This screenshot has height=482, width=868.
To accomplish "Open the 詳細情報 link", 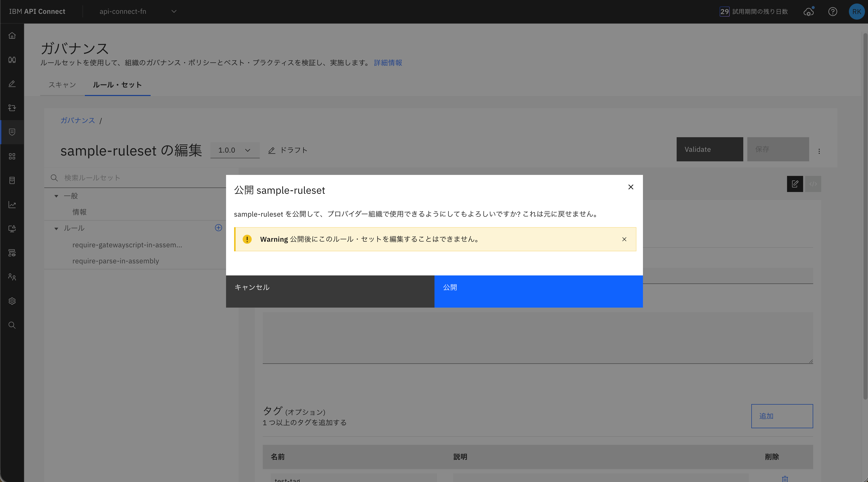I will (388, 63).
